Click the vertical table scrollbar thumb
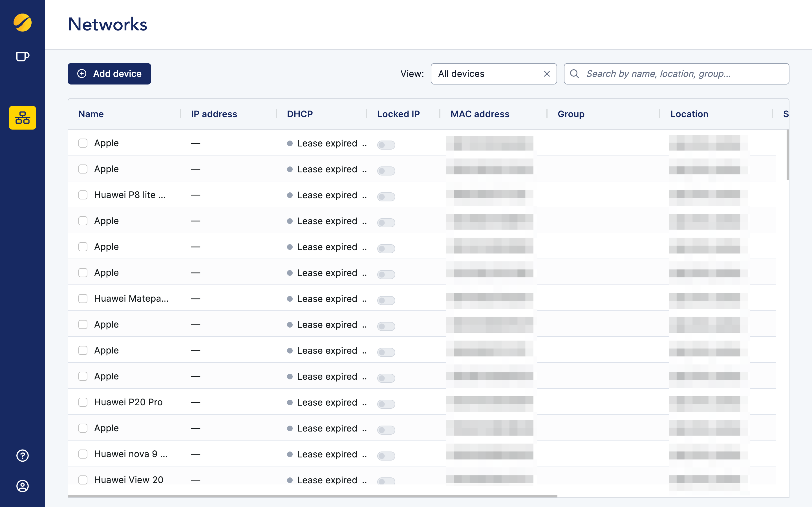The width and height of the screenshot is (812, 507). point(787,155)
